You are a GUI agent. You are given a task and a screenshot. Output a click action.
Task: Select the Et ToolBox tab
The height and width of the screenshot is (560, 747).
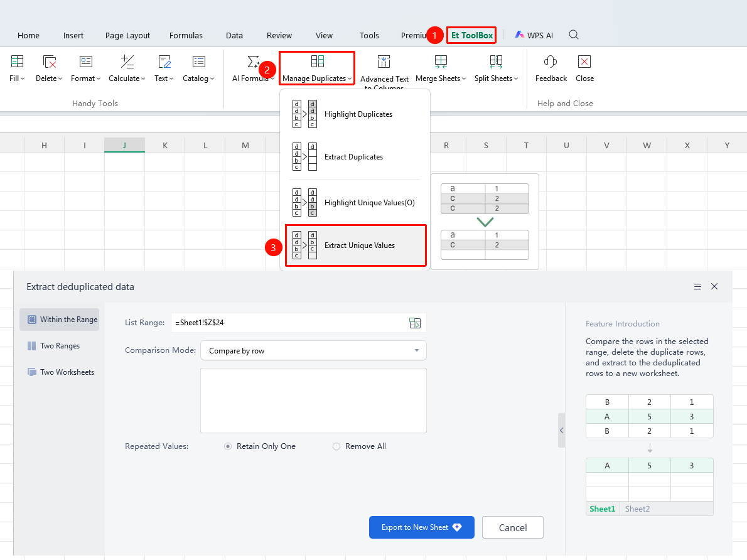(471, 35)
